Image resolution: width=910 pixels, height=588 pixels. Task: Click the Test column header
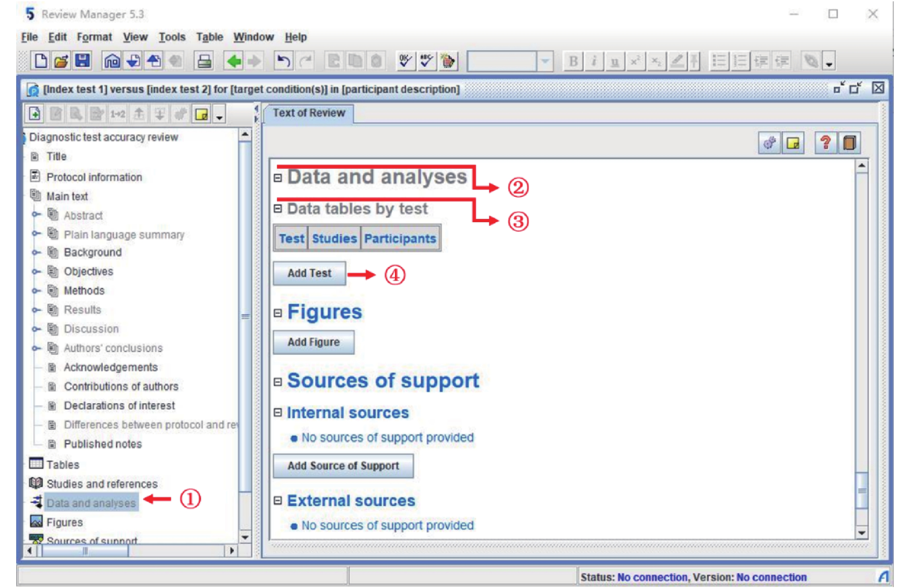tap(291, 239)
